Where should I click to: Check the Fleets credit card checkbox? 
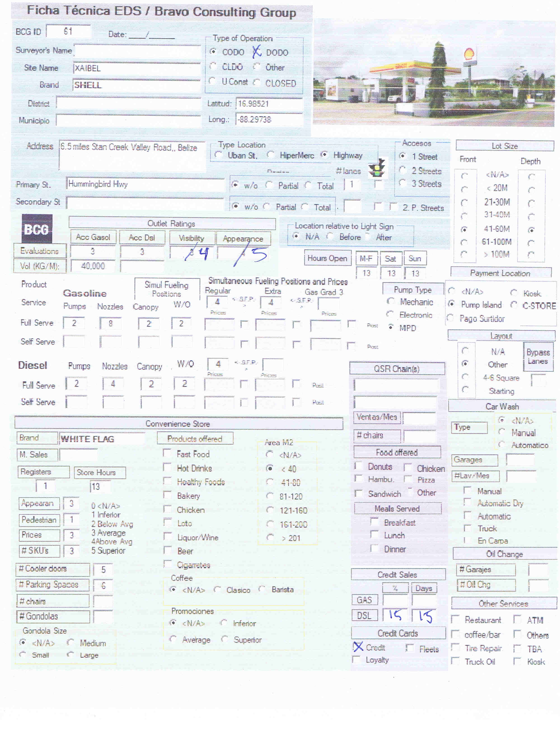tap(410, 648)
